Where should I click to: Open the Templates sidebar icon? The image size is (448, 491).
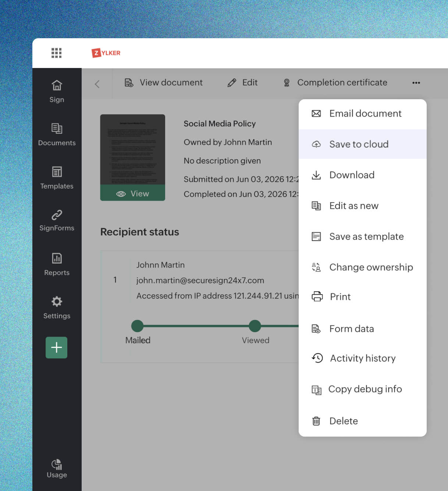[x=57, y=172]
